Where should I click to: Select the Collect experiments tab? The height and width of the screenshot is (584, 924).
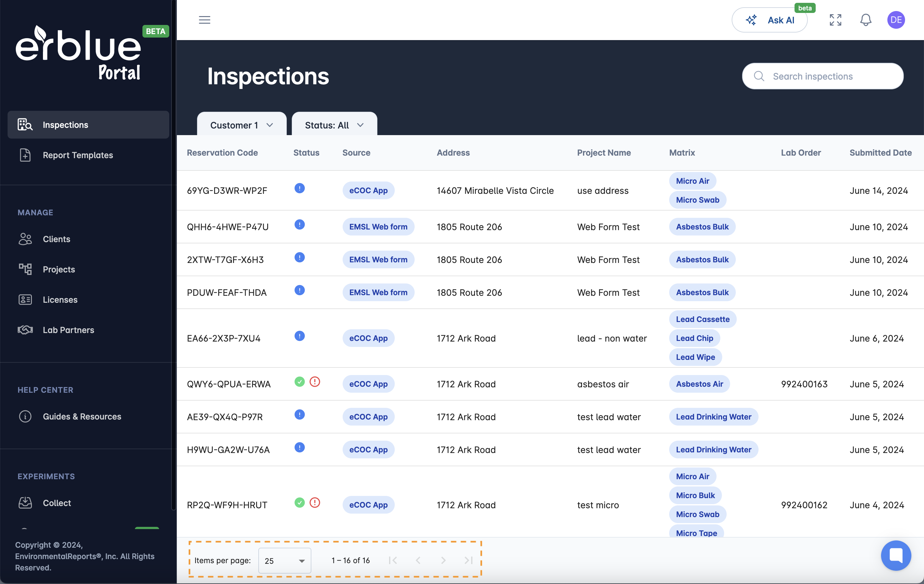[57, 503]
